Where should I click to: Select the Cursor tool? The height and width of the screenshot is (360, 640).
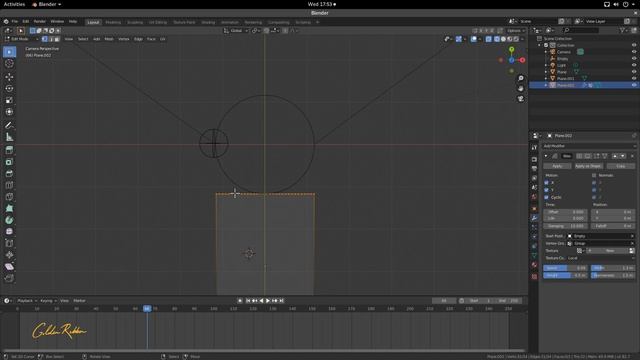tap(9, 64)
